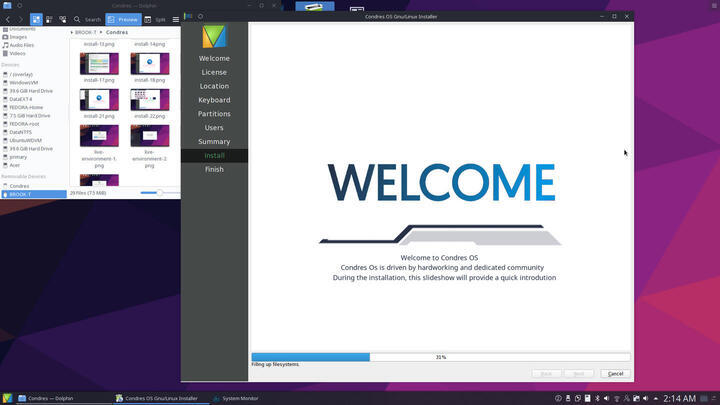
Task: Cancel the Condres OS installation
Action: click(x=615, y=374)
